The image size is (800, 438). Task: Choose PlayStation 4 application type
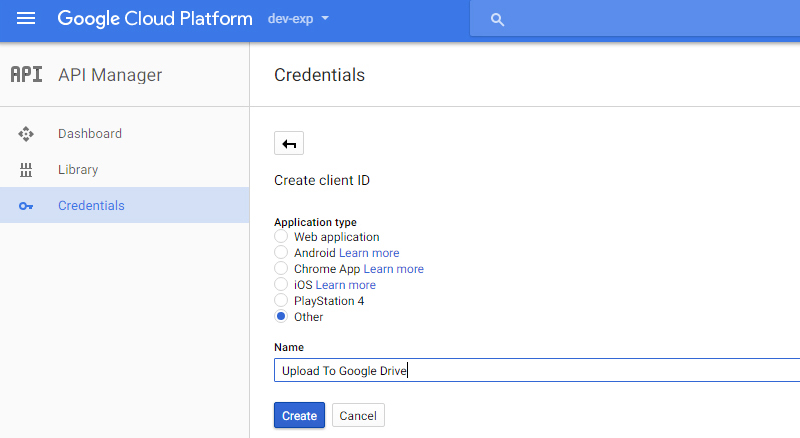click(281, 300)
